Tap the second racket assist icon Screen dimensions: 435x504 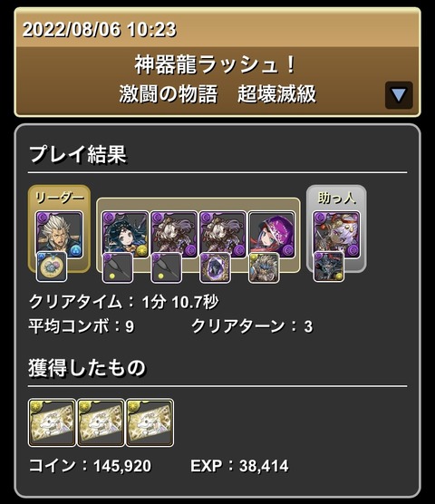coord(167,267)
